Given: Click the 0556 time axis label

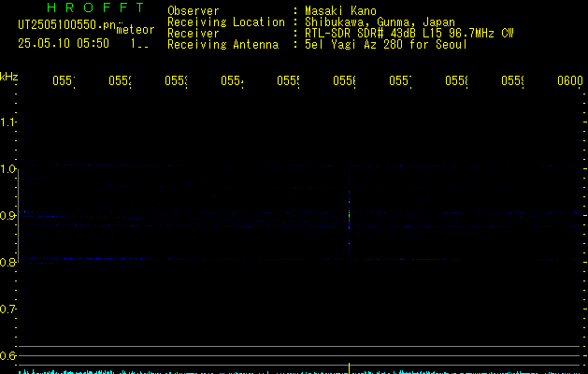Looking at the screenshot, I should 344,80.
